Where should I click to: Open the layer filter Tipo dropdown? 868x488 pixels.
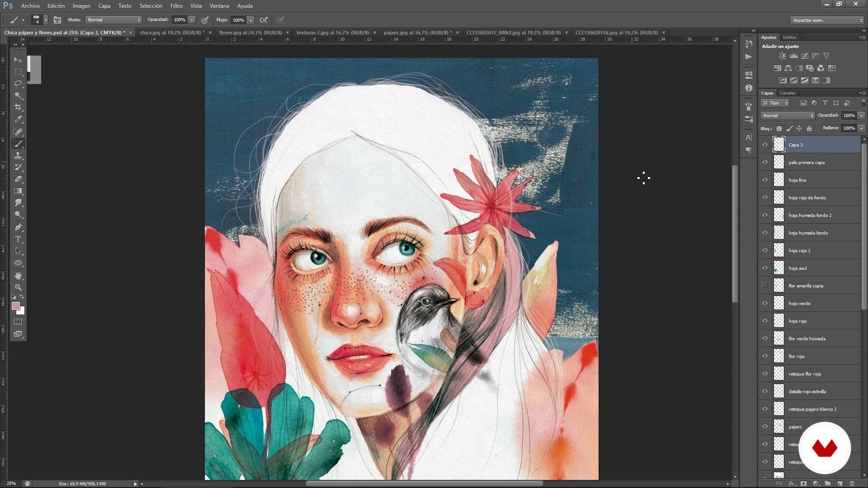[775, 103]
